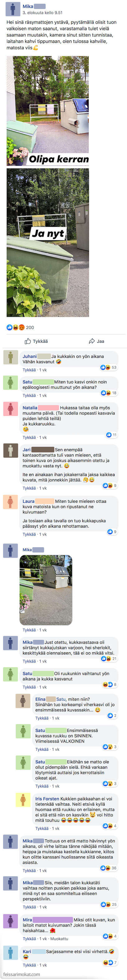Open the 'Ja nyt' photo

click(x=48, y=243)
